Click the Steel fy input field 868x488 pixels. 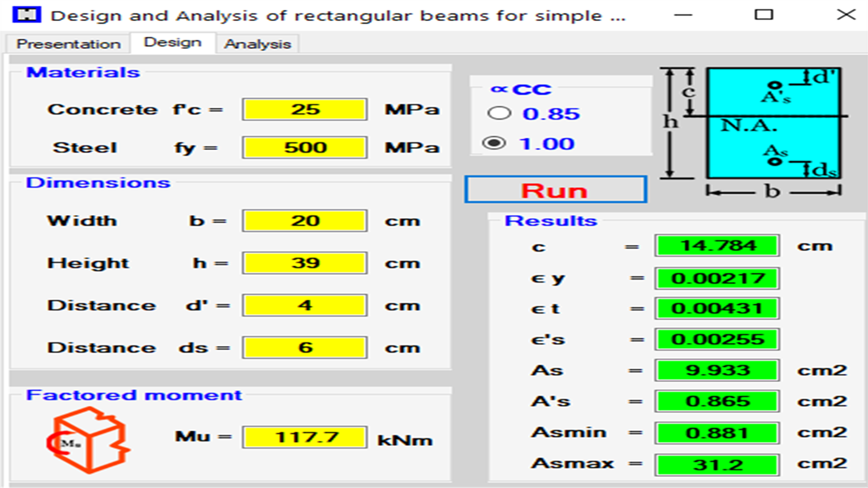(x=305, y=147)
